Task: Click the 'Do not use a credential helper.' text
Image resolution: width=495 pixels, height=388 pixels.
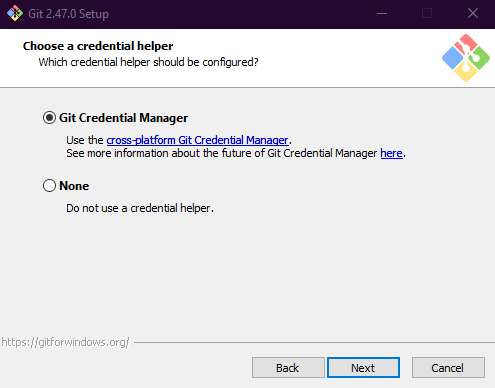Action: point(140,208)
